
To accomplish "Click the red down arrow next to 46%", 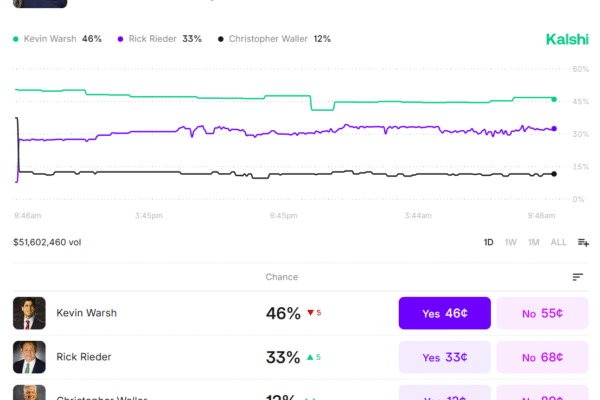I will (312, 313).
